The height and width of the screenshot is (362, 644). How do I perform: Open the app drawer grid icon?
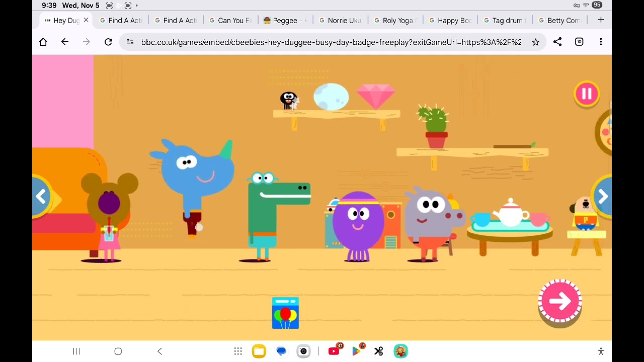click(238, 351)
